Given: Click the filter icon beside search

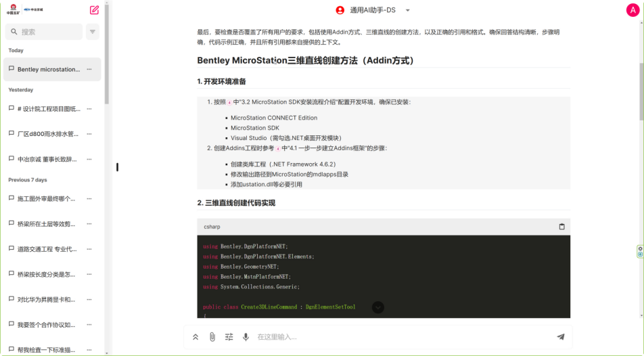Looking at the screenshot, I should [93, 32].
